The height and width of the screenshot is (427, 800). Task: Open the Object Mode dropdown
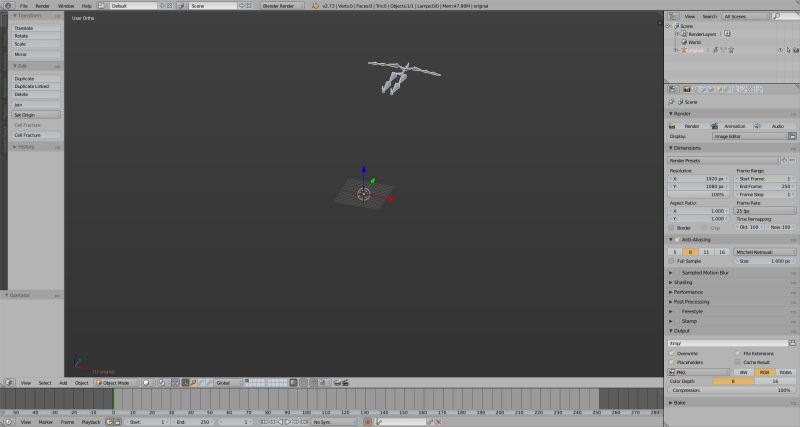tap(116, 383)
